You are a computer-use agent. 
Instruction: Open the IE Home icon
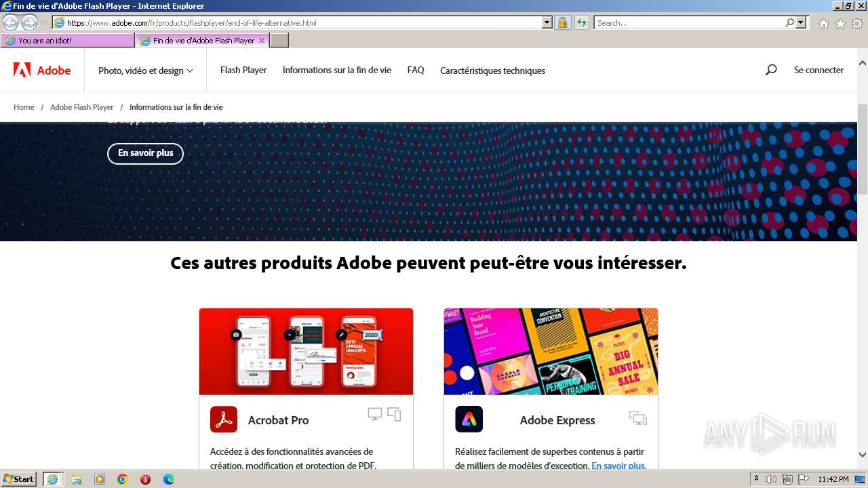pyautogui.click(x=823, y=24)
